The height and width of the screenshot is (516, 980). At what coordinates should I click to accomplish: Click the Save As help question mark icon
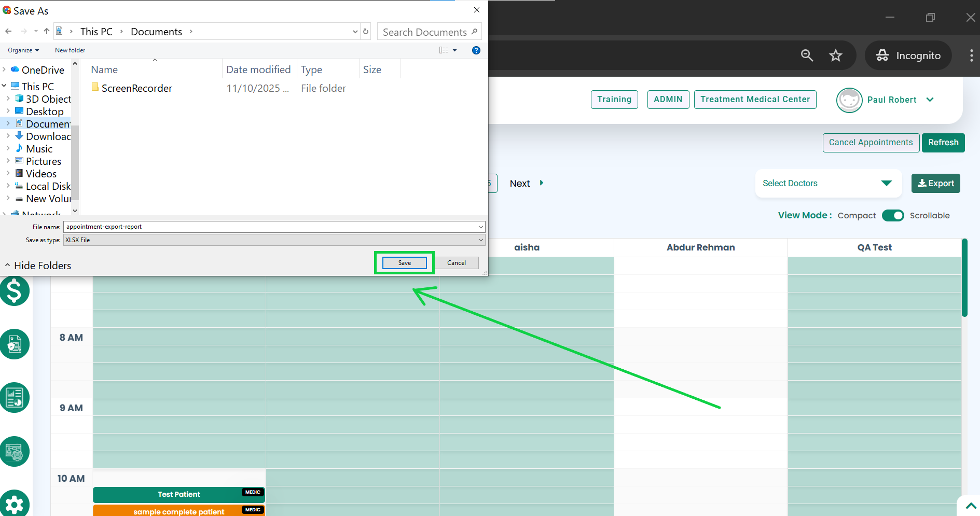pyautogui.click(x=476, y=50)
